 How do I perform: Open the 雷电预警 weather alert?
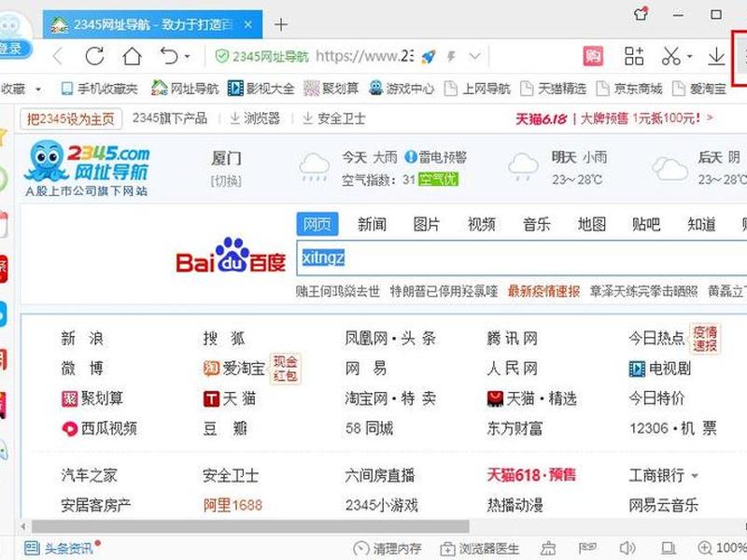[x=435, y=157]
